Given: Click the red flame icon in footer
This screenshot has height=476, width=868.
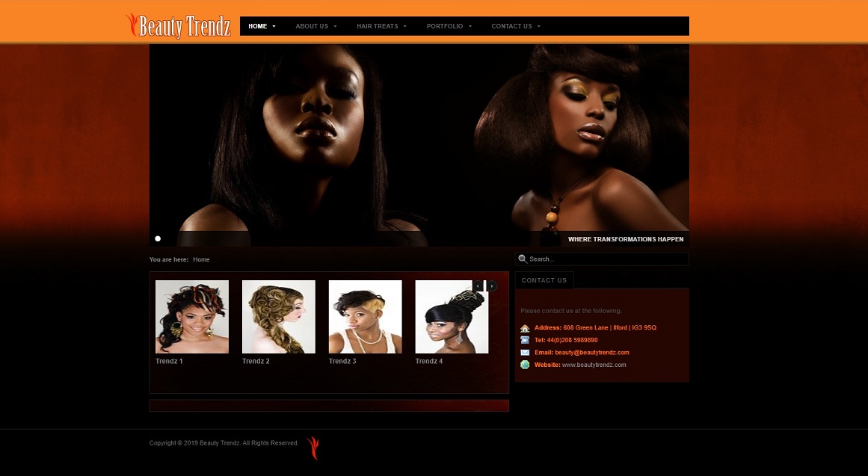Looking at the screenshot, I should tap(313, 447).
